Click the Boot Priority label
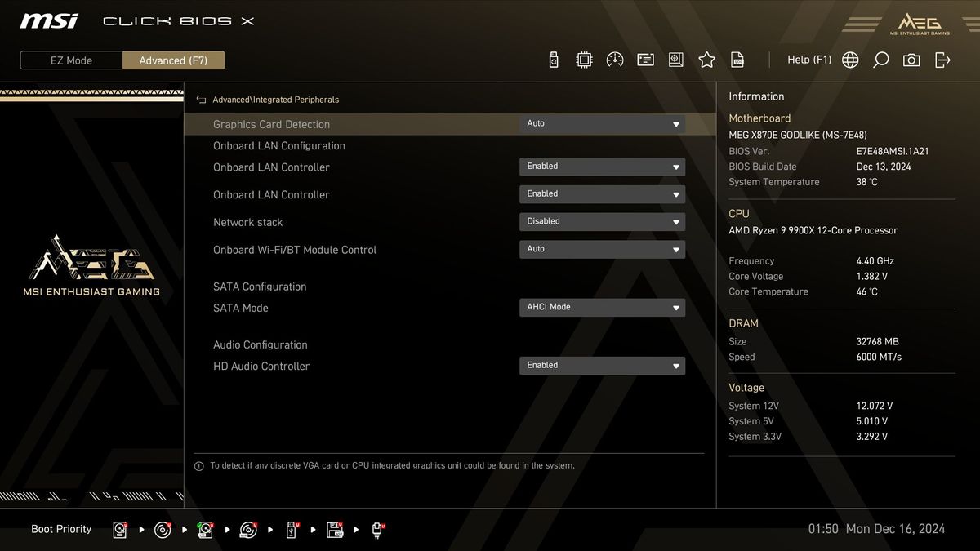Image resolution: width=980 pixels, height=551 pixels. click(61, 529)
